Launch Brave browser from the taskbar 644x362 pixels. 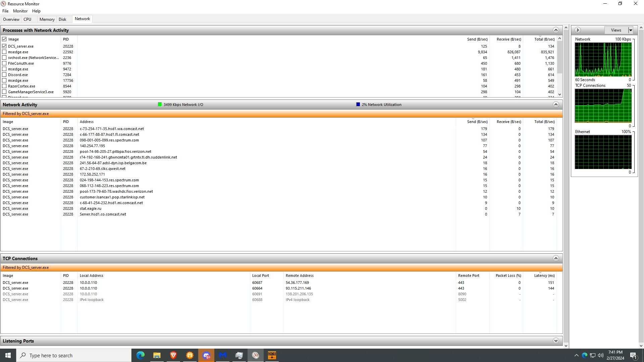pyautogui.click(x=173, y=355)
